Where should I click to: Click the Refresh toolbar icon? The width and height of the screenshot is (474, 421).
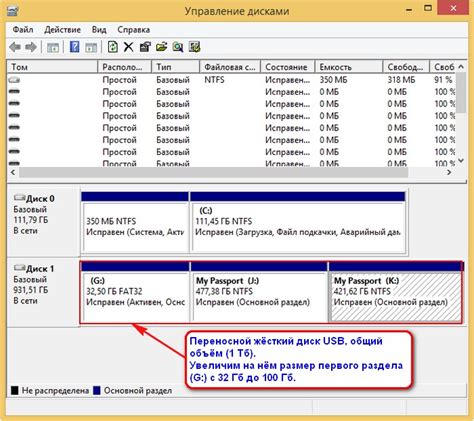point(113,47)
